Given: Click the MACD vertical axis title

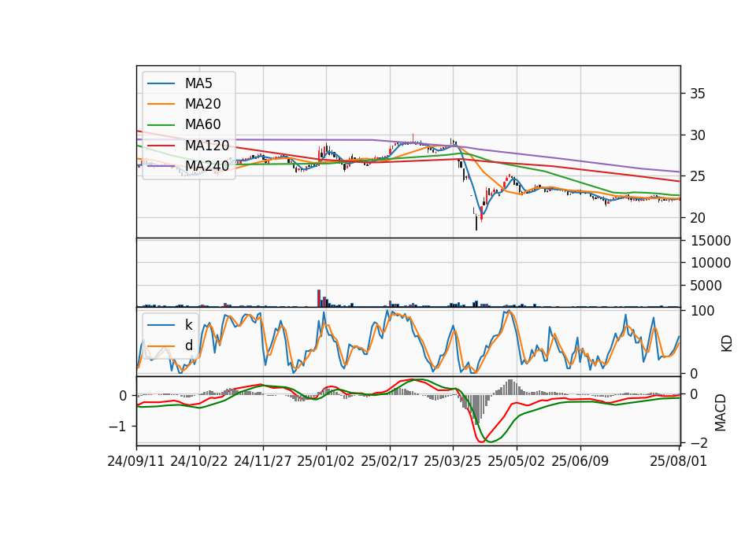Looking at the screenshot, I should point(721,412).
